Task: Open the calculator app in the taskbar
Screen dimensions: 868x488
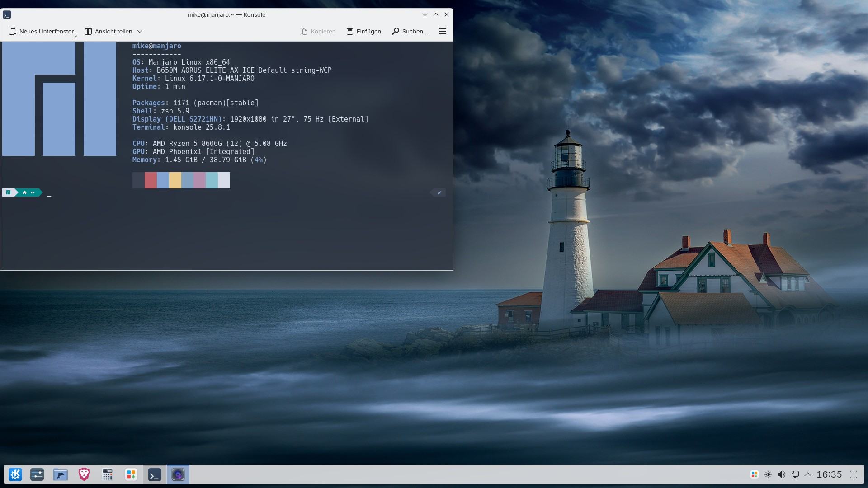Action: [x=108, y=474]
